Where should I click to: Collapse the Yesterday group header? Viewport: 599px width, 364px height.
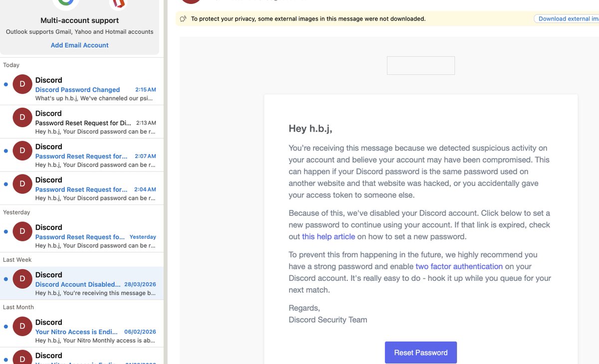[16, 212]
